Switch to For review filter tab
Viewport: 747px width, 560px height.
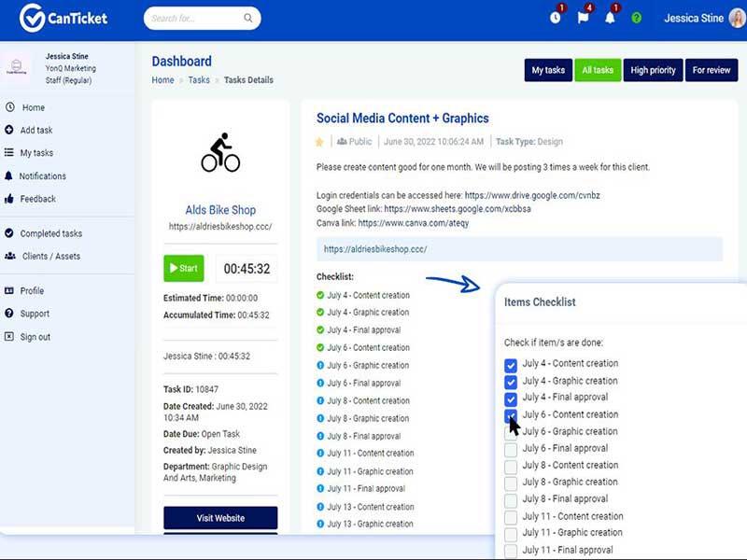coord(712,70)
